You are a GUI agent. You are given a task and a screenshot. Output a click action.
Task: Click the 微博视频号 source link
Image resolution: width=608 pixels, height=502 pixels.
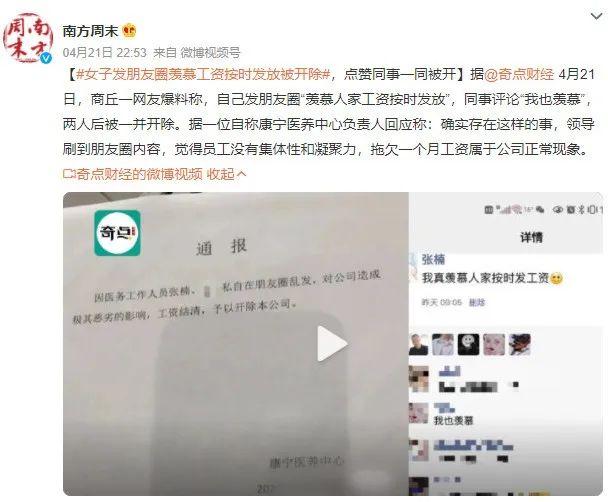click(x=211, y=52)
